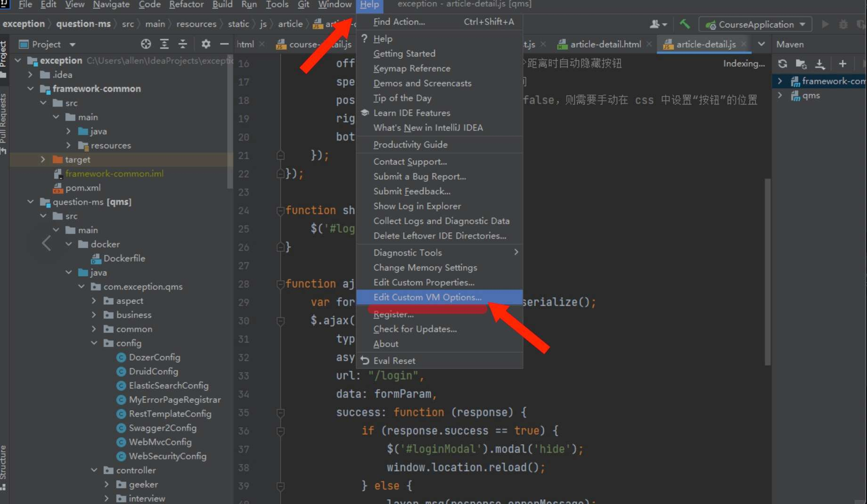This screenshot has height=504, width=867.
Task: Choose Check for Updates
Action: pyautogui.click(x=439, y=329)
